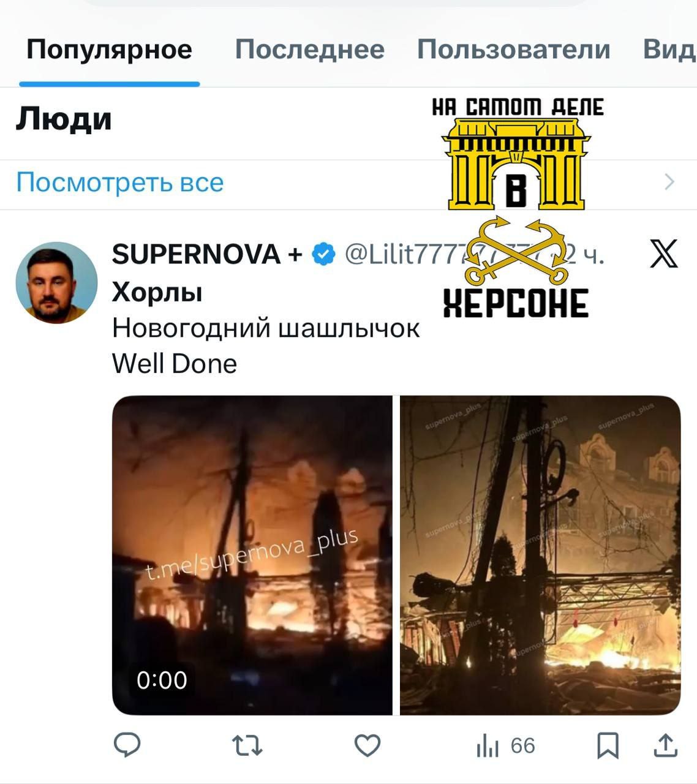Viewport: 697px width, 784px height.
Task: Open the SUPERNOVA + profile avatar
Action: (56, 283)
